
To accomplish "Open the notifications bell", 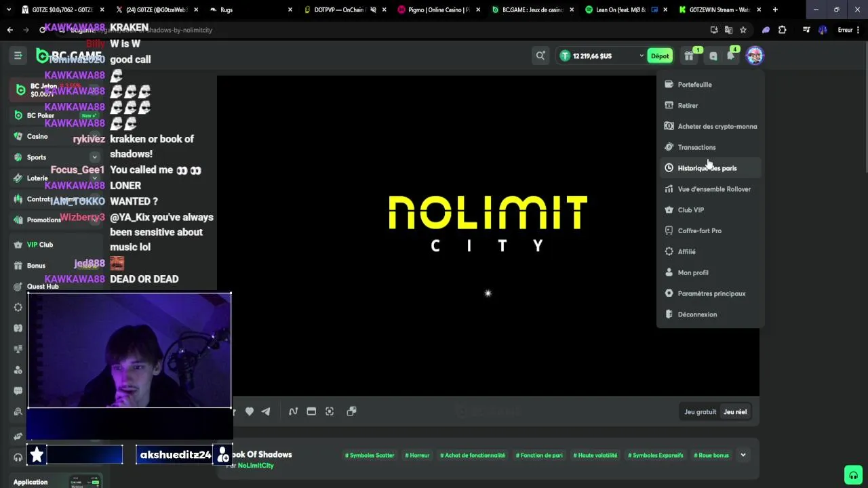I will pos(732,56).
